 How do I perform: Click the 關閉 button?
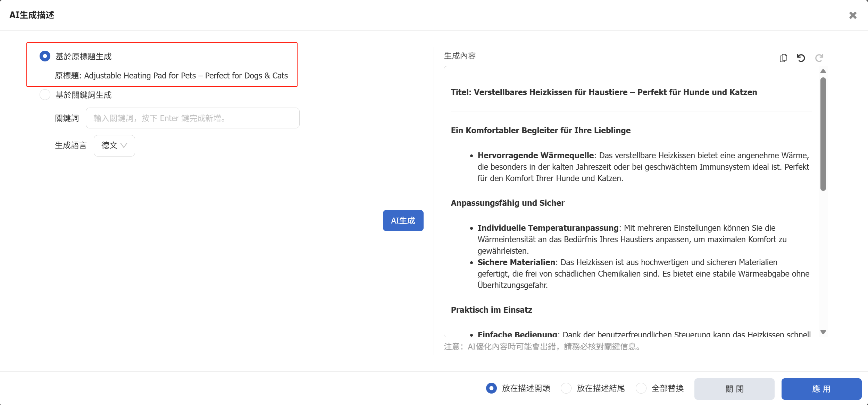click(x=734, y=389)
